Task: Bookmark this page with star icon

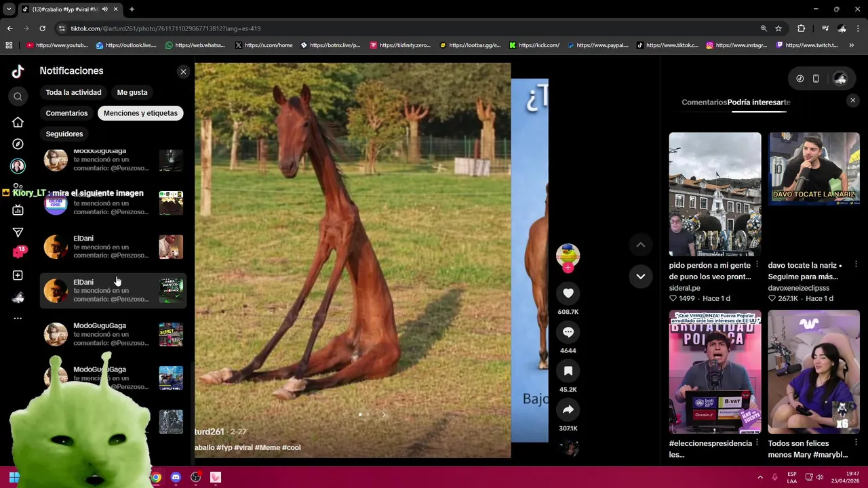Action: [x=778, y=28]
